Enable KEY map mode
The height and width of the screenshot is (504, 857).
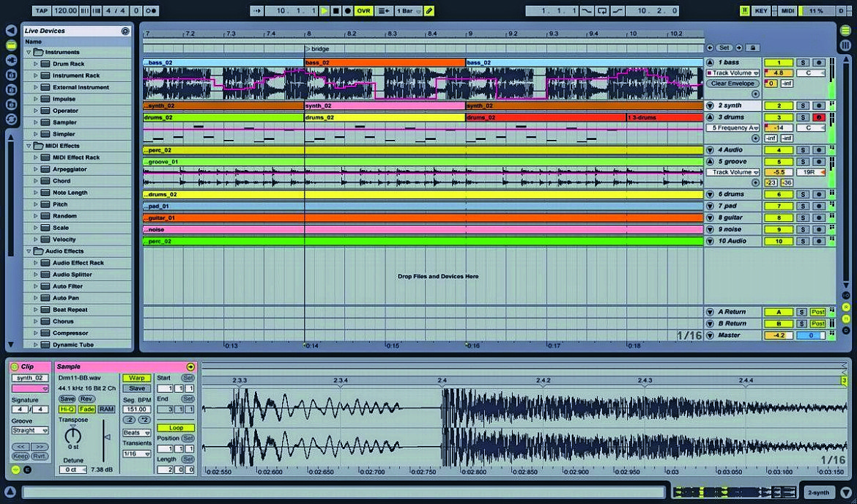761,10
